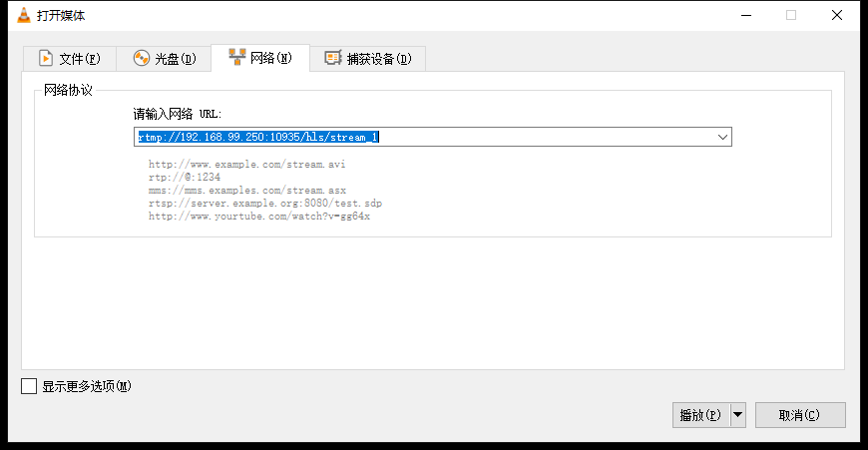Click example text http://www.yourtube.com/watch?v=gg64x
Image resolution: width=868 pixels, height=450 pixels.
259,217
